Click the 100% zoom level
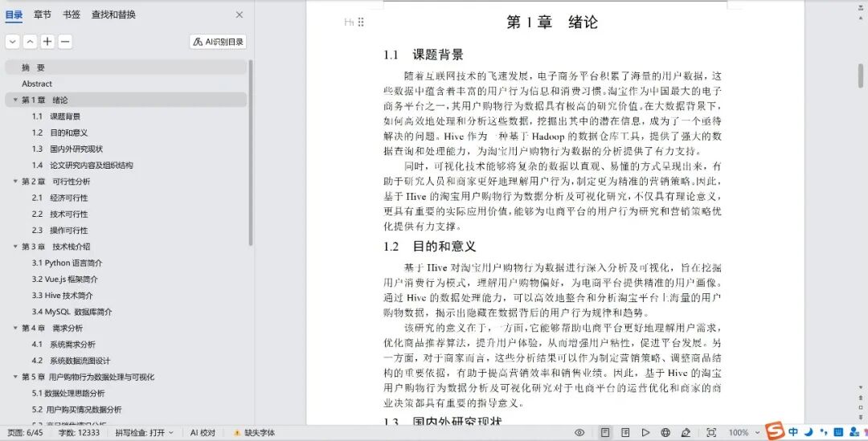868x441 pixels. tap(739, 433)
